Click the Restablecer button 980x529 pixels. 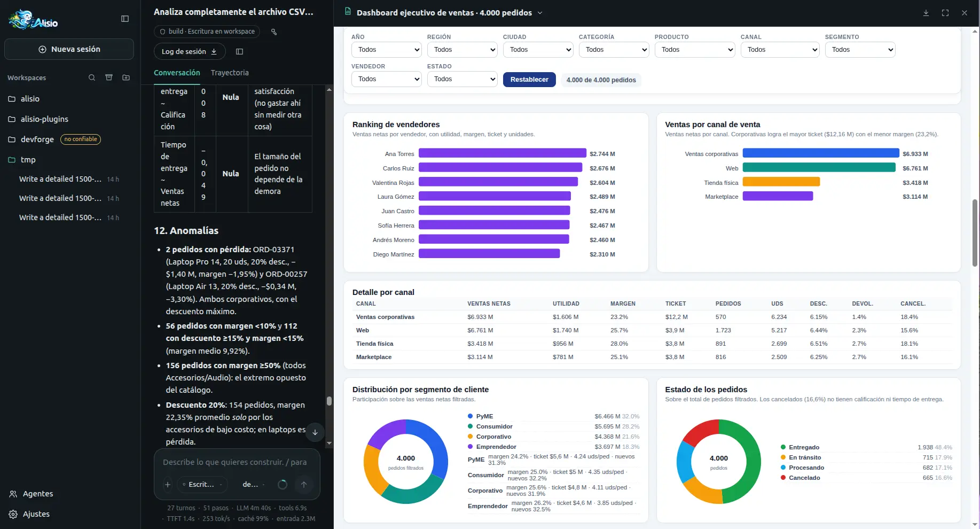[529, 80]
